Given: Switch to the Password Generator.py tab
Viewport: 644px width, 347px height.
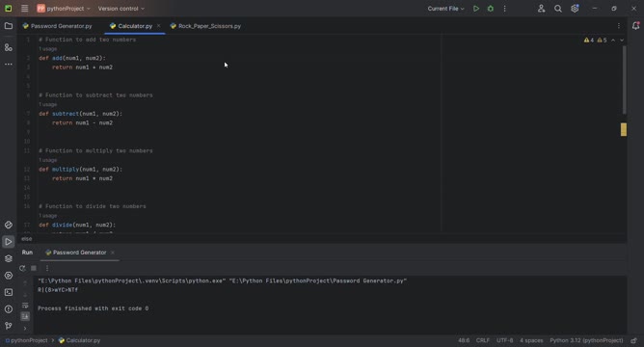Looking at the screenshot, I should 58,26.
